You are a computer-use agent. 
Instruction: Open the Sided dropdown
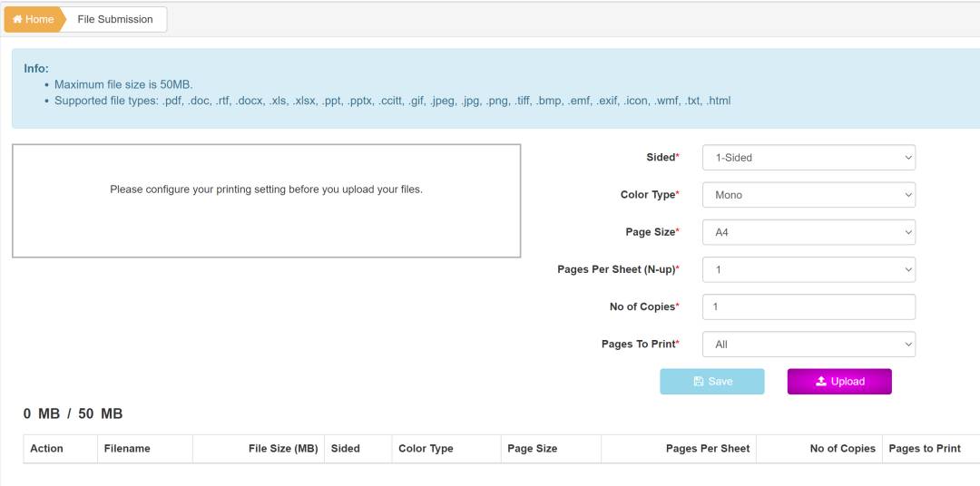[x=808, y=158]
